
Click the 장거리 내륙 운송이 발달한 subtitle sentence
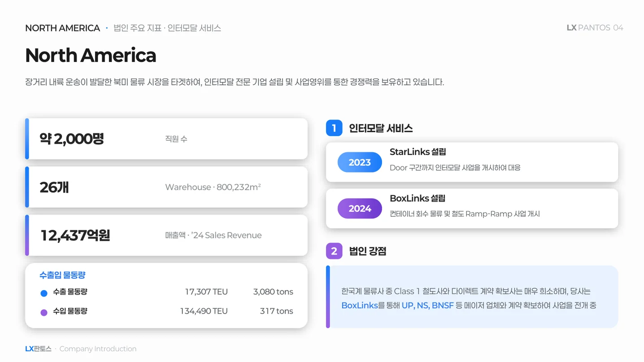[235, 82]
